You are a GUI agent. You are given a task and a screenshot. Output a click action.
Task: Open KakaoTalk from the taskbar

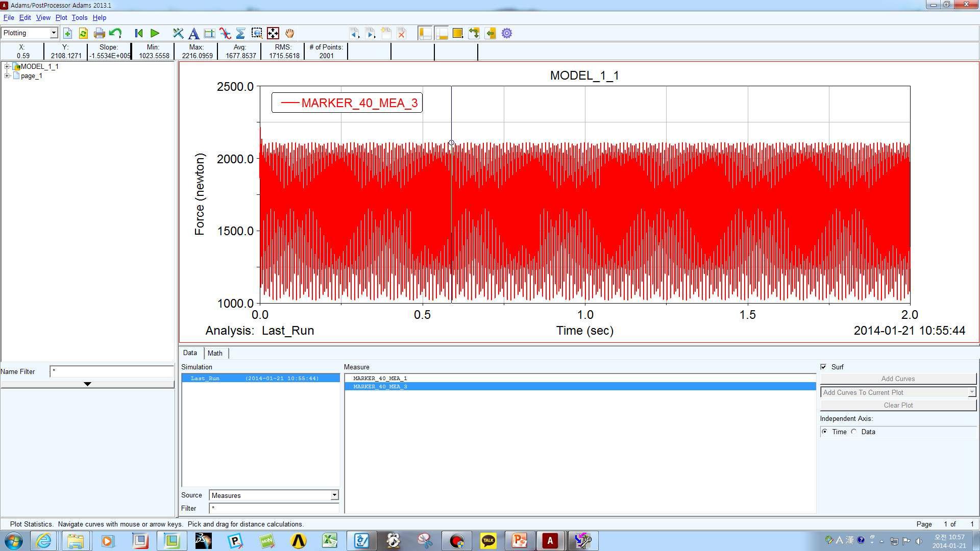(x=488, y=540)
